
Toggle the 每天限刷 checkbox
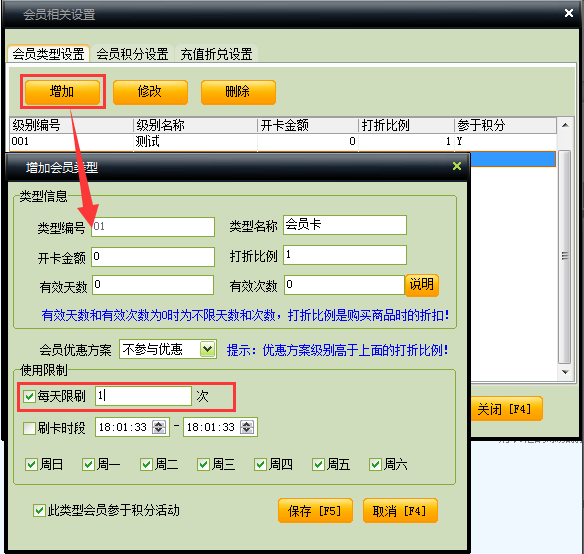point(29,396)
